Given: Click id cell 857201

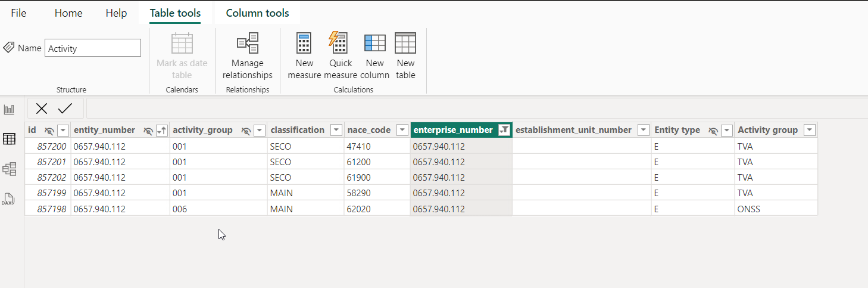Looking at the screenshot, I should (48, 162).
